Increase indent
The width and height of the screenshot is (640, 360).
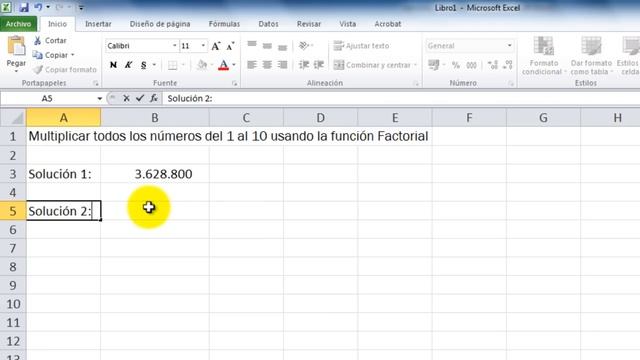tap(319, 64)
